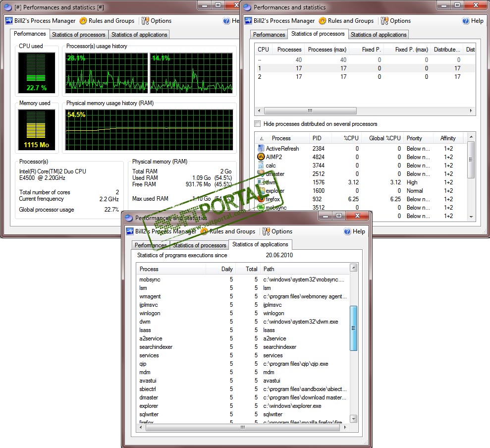The height and width of the screenshot is (448, 490).
Task: Click horizontal scrollbar thumb in processors table
Action: (310, 111)
